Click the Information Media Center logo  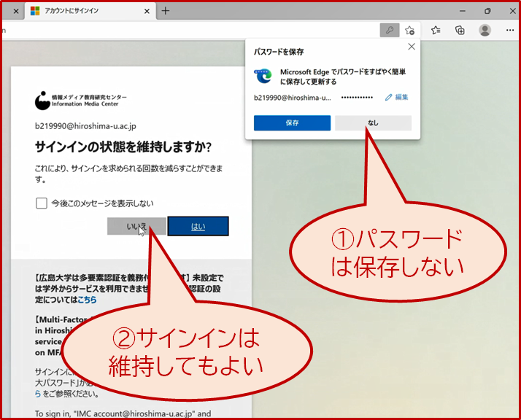coord(81,101)
